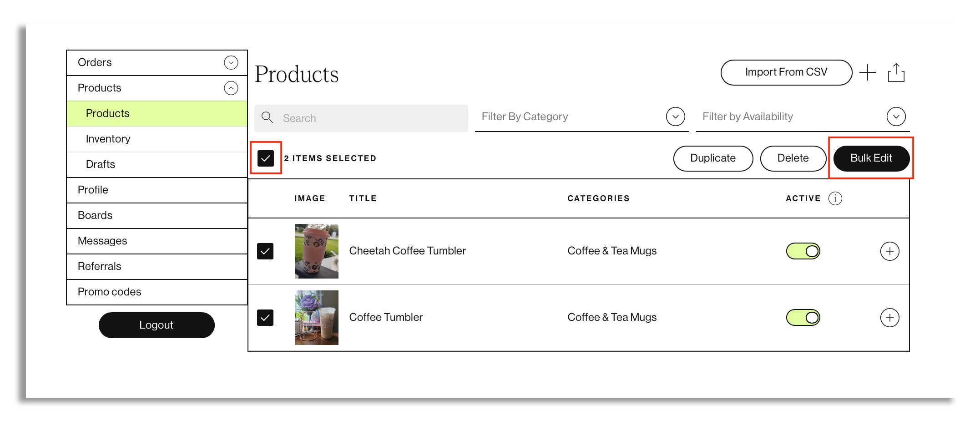Collapse the Products sidebar section

[231, 88]
